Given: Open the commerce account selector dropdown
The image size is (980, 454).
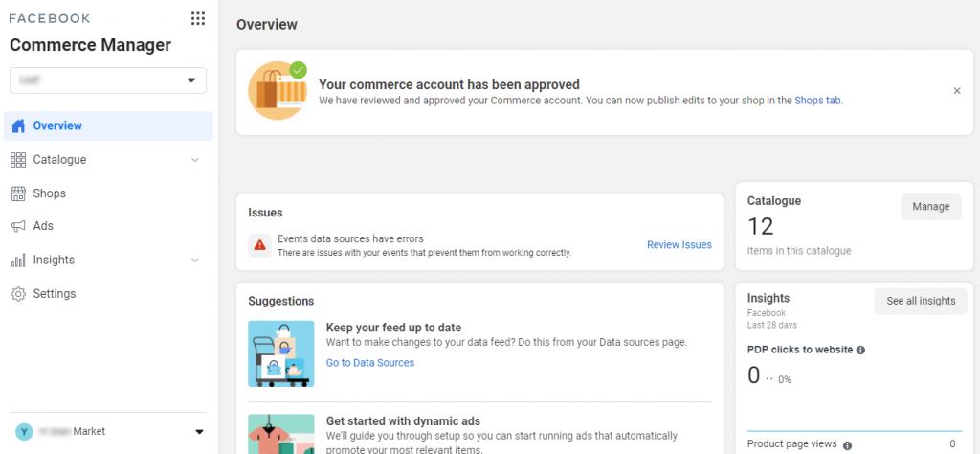Looking at the screenshot, I should [108, 80].
